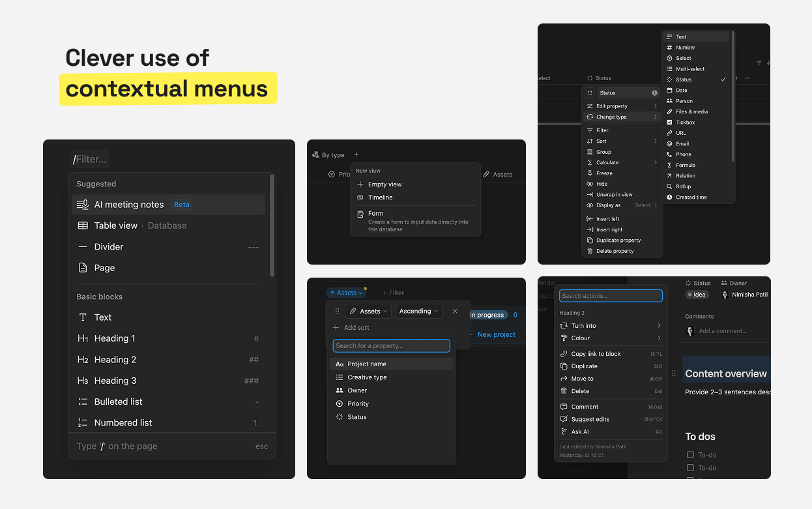812x509 pixels.
Task: Click Add sort
Action: [351, 328]
